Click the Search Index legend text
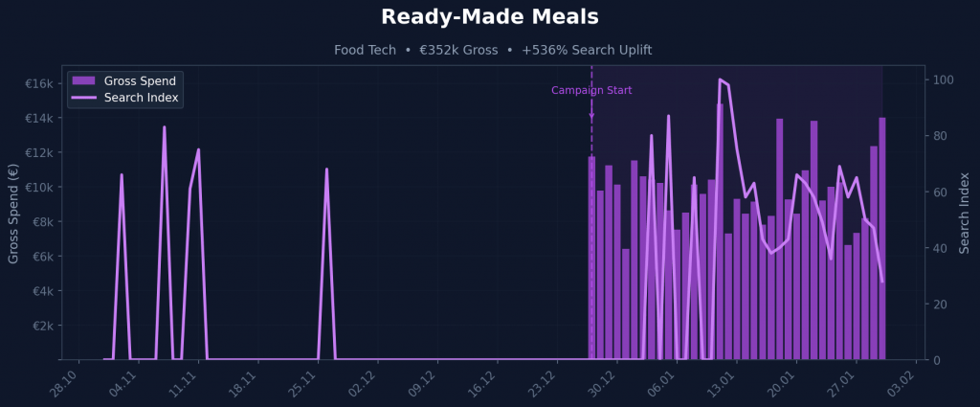 pos(142,98)
